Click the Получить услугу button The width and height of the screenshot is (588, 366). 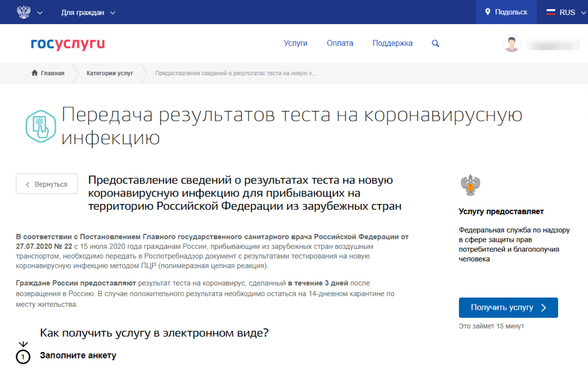(508, 307)
